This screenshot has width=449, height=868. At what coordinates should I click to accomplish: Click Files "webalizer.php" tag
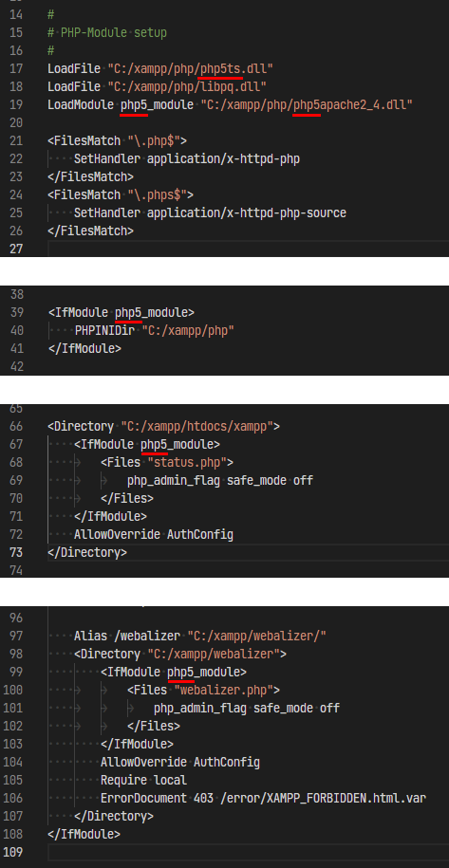(x=204, y=690)
